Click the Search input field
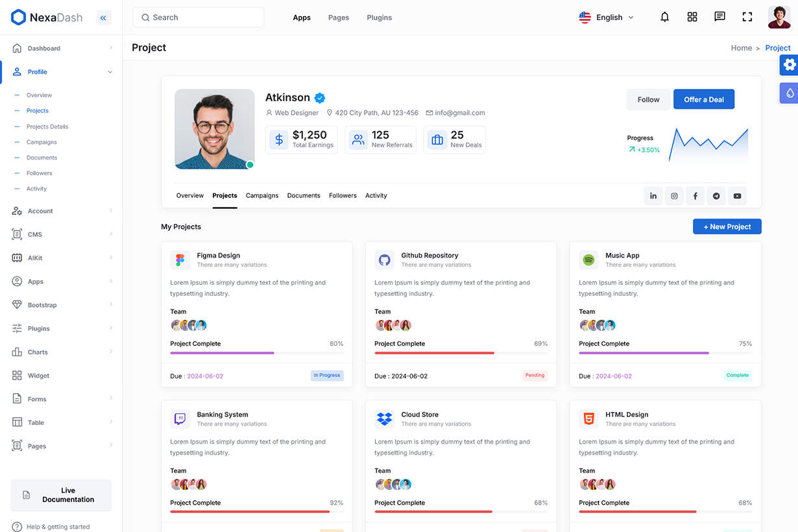 pyautogui.click(x=199, y=18)
